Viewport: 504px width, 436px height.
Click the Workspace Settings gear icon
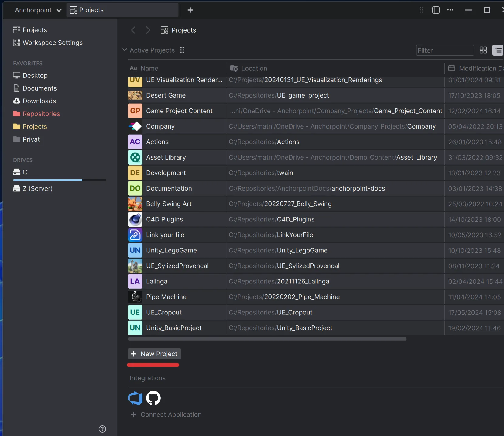[16, 43]
